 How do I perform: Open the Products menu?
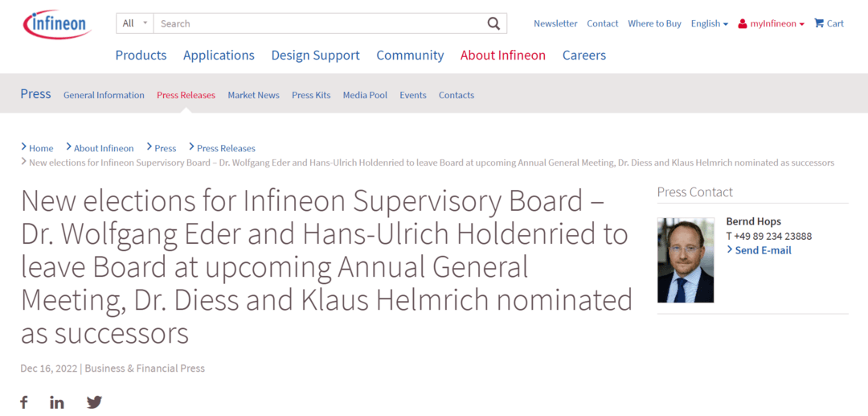click(141, 56)
